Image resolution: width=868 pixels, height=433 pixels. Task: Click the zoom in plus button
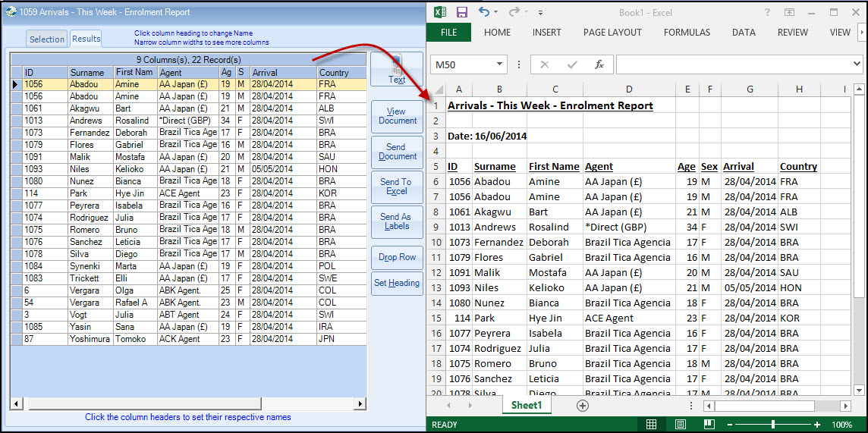817,425
